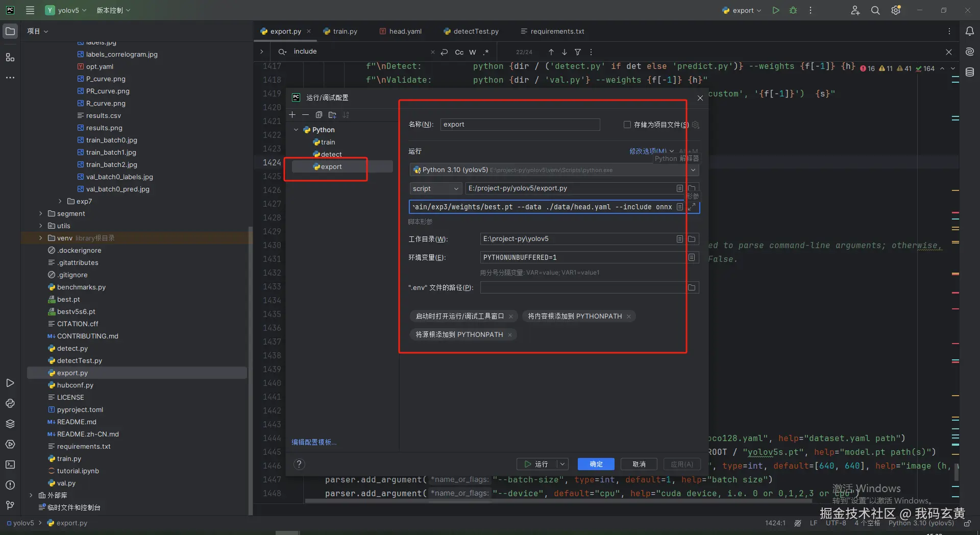Screen dimensions: 980x535
Task: Open the Terminal tool window
Action: [10, 465]
